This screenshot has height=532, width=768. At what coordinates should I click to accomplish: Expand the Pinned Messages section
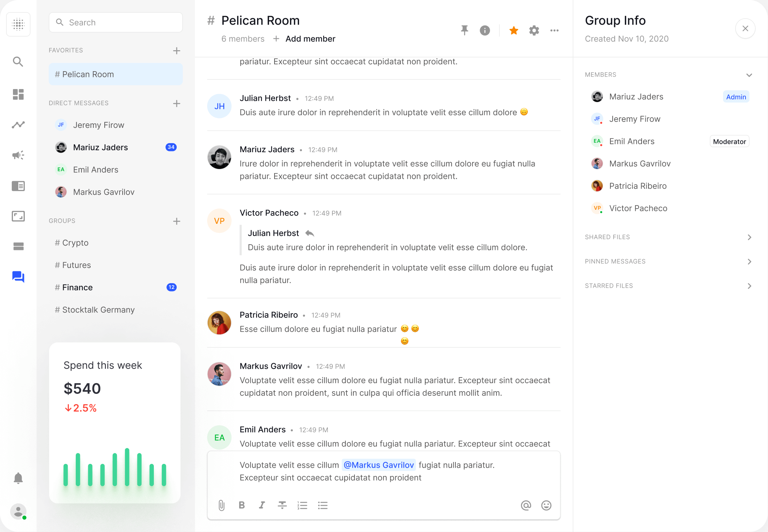749,261
